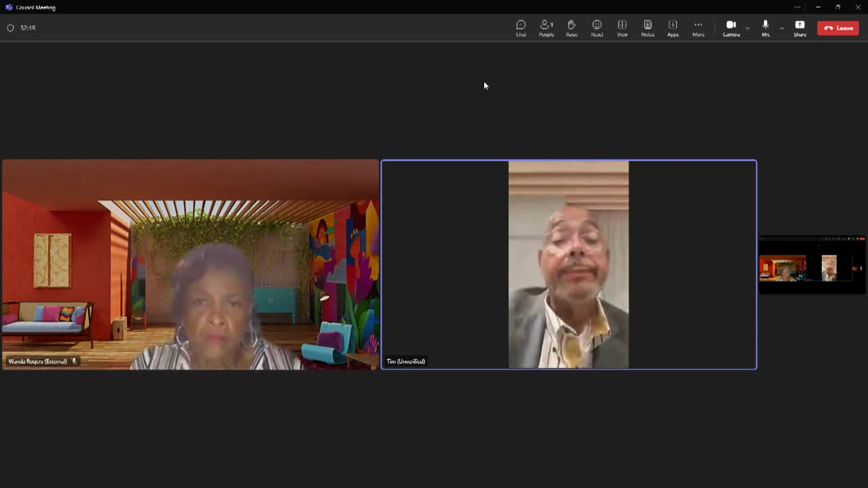
Task: Click the shield privacy icon near timer
Action: coord(10,28)
